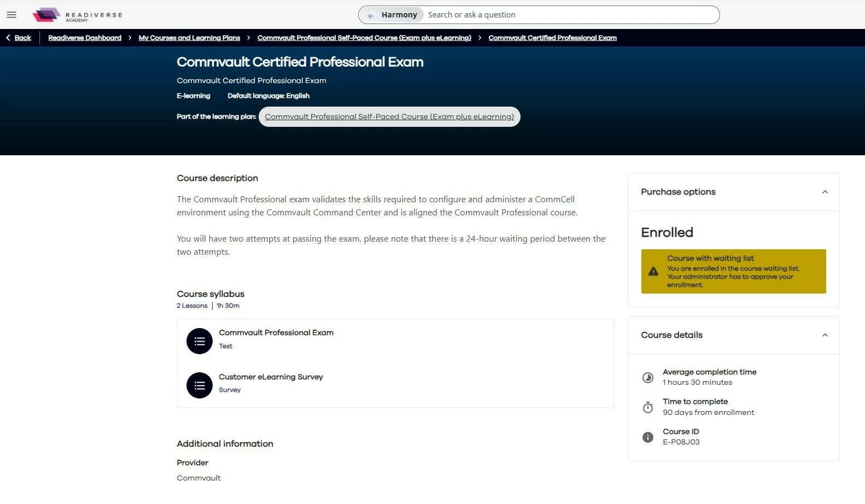Click the Provider label
This screenshot has height=504, width=865.
pyautogui.click(x=192, y=462)
